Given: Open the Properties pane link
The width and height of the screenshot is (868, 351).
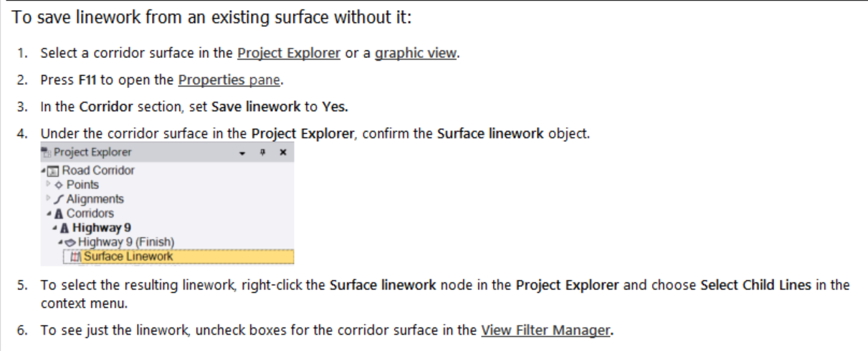Looking at the screenshot, I should click(x=229, y=80).
